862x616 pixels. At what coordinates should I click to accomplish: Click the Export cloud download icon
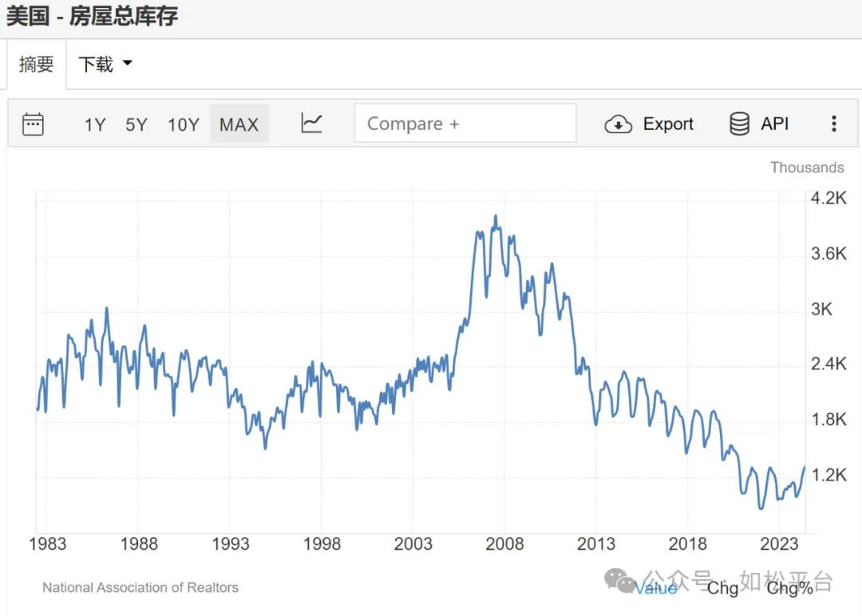(619, 124)
